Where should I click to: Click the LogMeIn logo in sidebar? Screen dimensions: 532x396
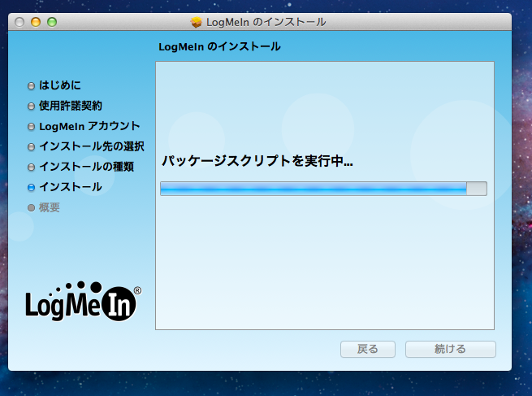click(84, 301)
